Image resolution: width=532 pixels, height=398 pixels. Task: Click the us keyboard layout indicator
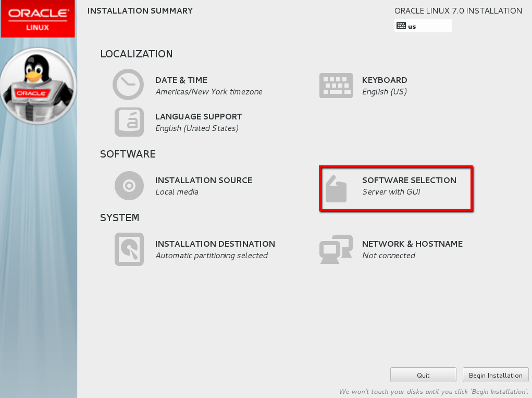423,26
